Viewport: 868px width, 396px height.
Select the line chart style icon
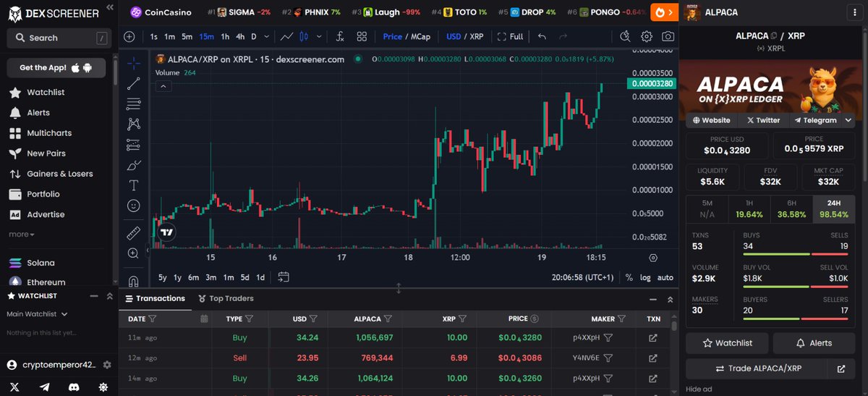coord(287,36)
